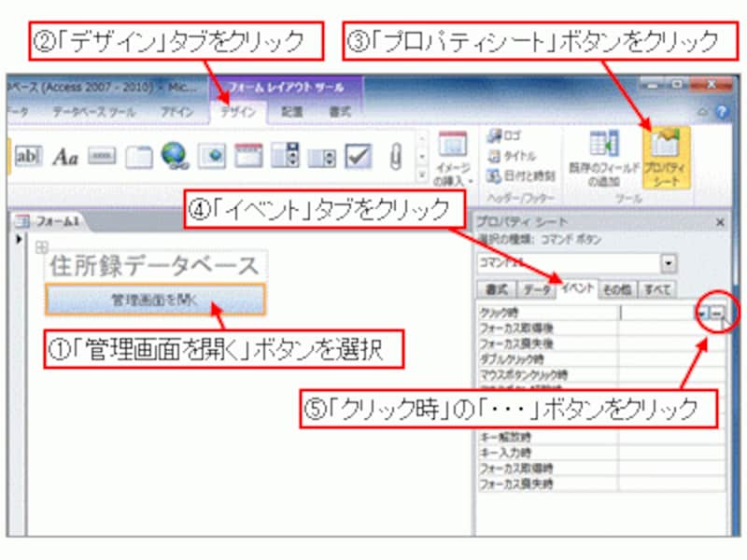Screen dimensions: 747x560
Task: Switch to the デザイン ribbon tab
Action: click(238, 112)
